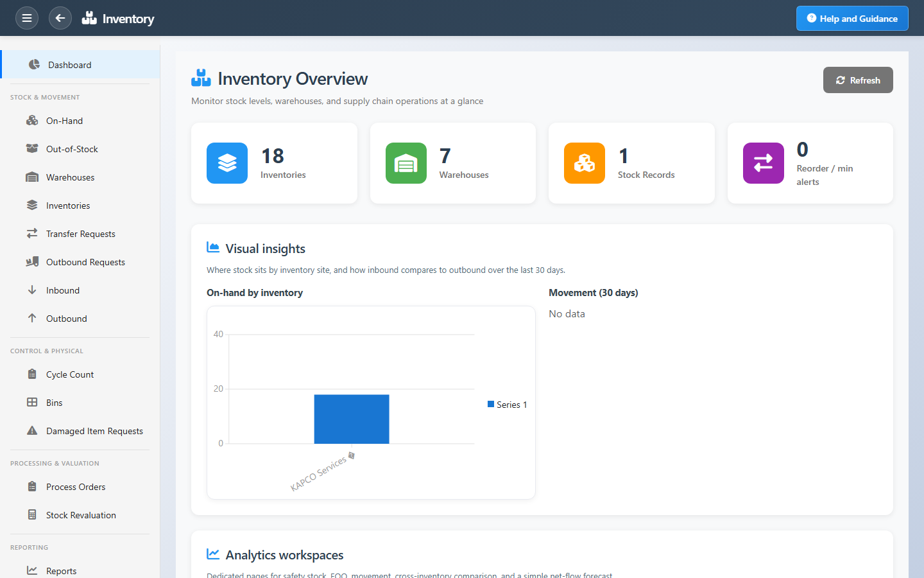Click the purple Reorder alerts card icon
Image resolution: width=924 pixels, height=578 pixels.
[764, 163]
